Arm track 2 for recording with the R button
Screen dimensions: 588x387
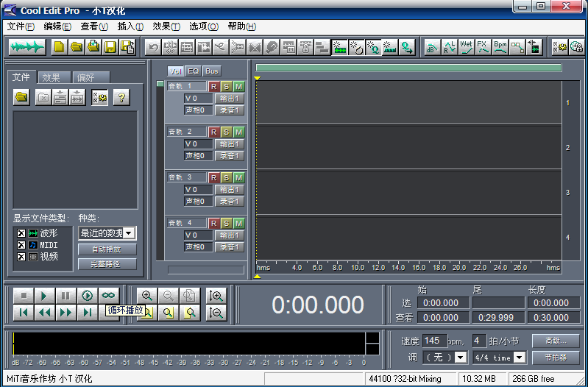213,132
